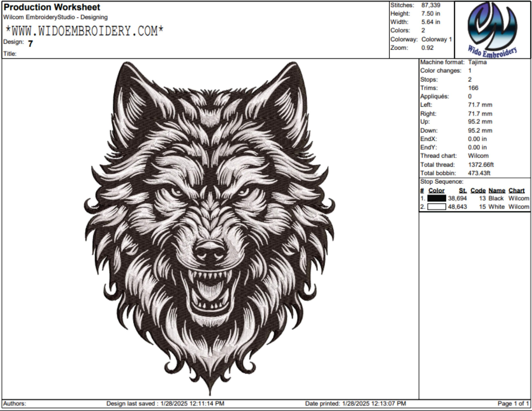Click the thread name Black
532x411 pixels.
tap(496, 199)
